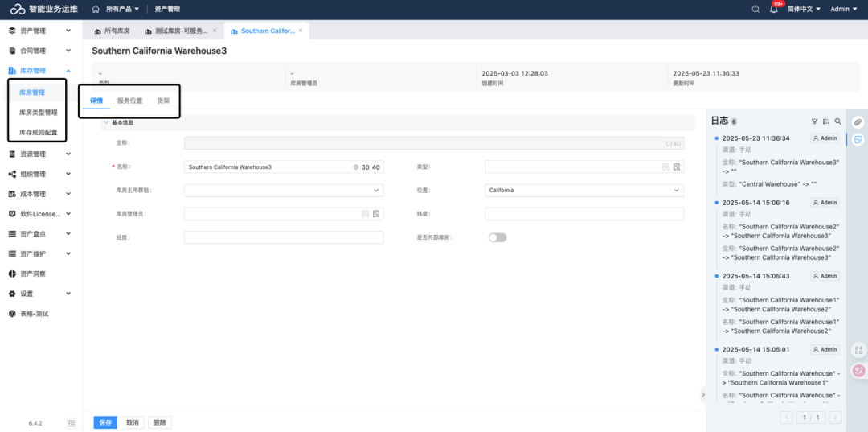
Task: Open the notifications bell with 99+ badge
Action: pyautogui.click(x=774, y=9)
